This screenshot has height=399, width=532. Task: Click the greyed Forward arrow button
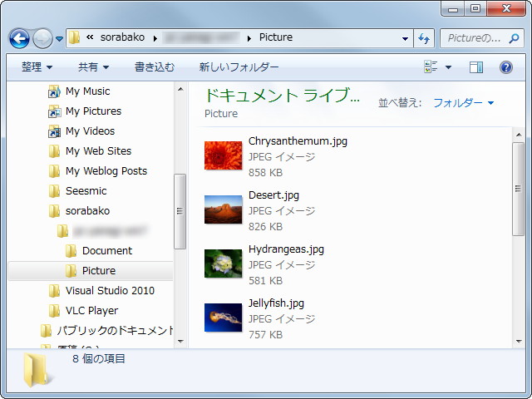coord(42,38)
